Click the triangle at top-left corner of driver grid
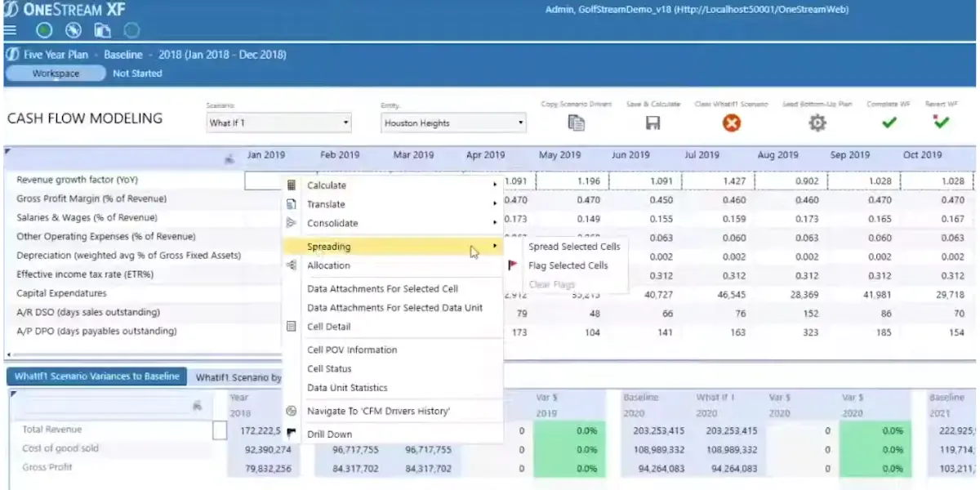This screenshot has height=490, width=980. point(8,151)
